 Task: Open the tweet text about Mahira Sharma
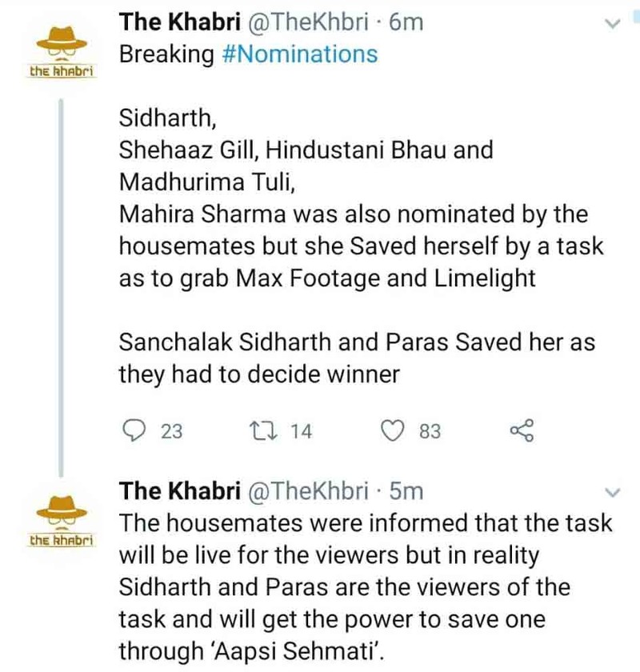click(361, 246)
